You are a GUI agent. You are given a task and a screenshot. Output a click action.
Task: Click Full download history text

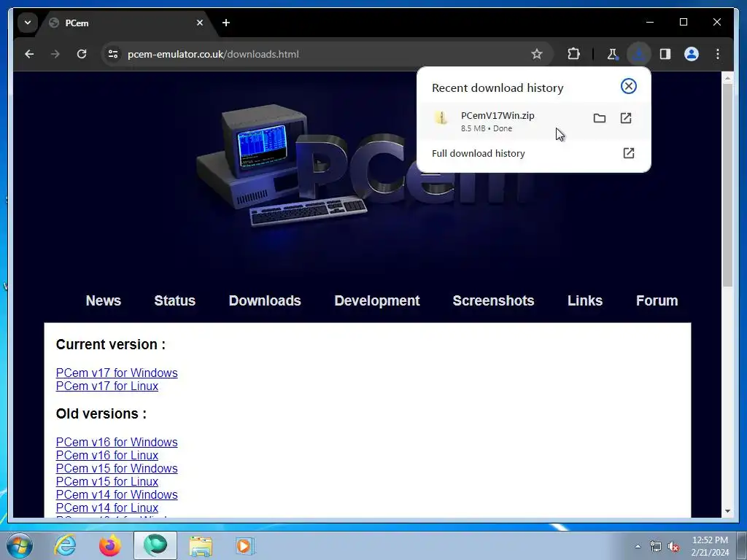(479, 153)
